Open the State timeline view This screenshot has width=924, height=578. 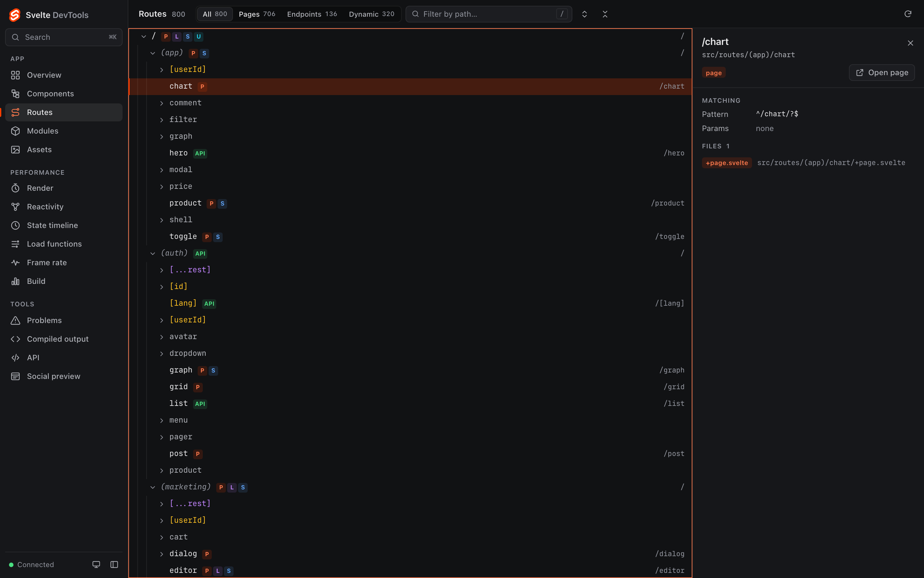pos(64,225)
